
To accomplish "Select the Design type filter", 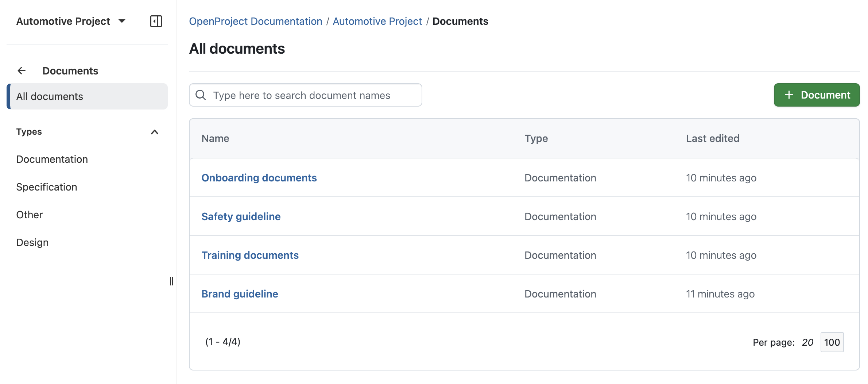I will coord(32,242).
